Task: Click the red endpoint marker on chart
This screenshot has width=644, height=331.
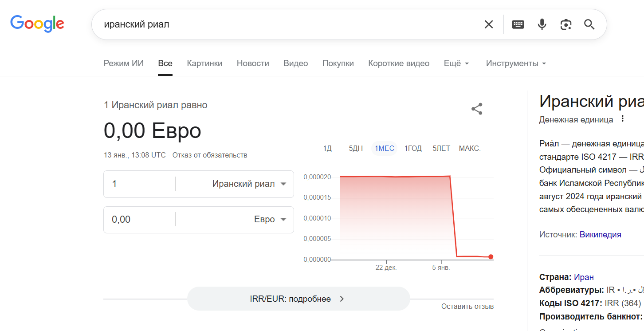Action: point(491,257)
